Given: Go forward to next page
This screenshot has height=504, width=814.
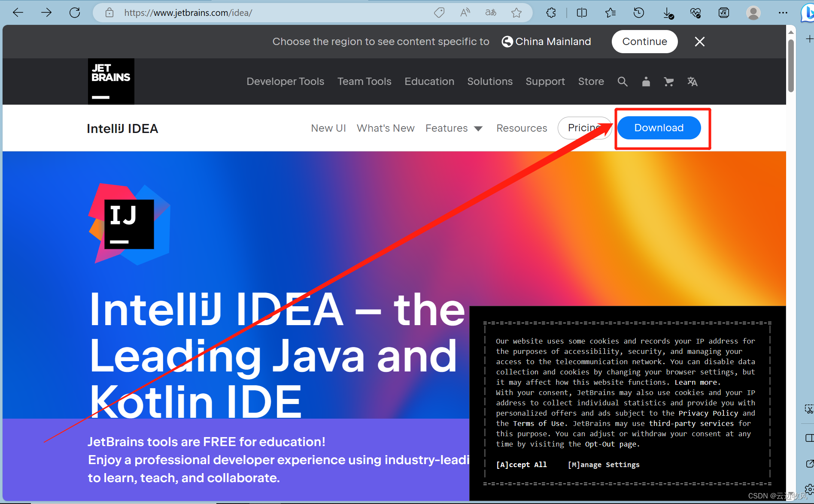Looking at the screenshot, I should [x=46, y=13].
